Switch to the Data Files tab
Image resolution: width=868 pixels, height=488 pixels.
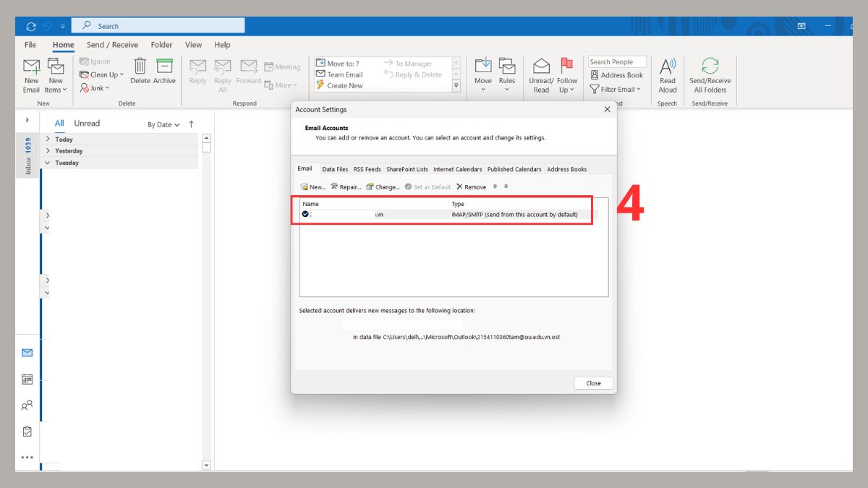(334, 168)
